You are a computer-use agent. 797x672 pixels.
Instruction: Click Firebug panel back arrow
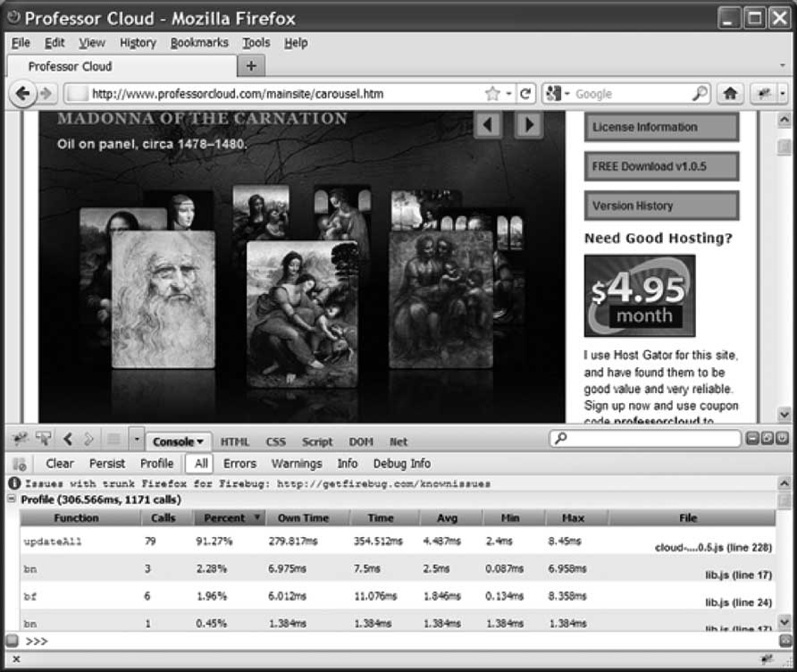pyautogui.click(x=68, y=439)
